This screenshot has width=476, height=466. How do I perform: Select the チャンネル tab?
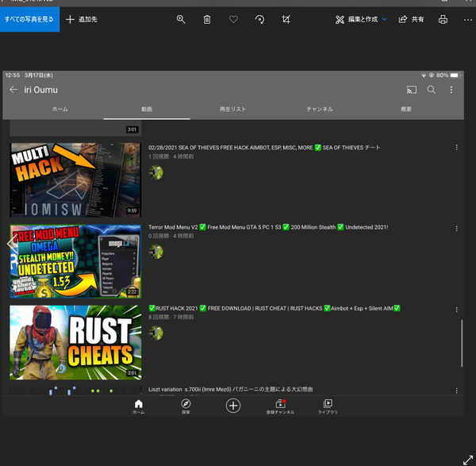tap(319, 109)
